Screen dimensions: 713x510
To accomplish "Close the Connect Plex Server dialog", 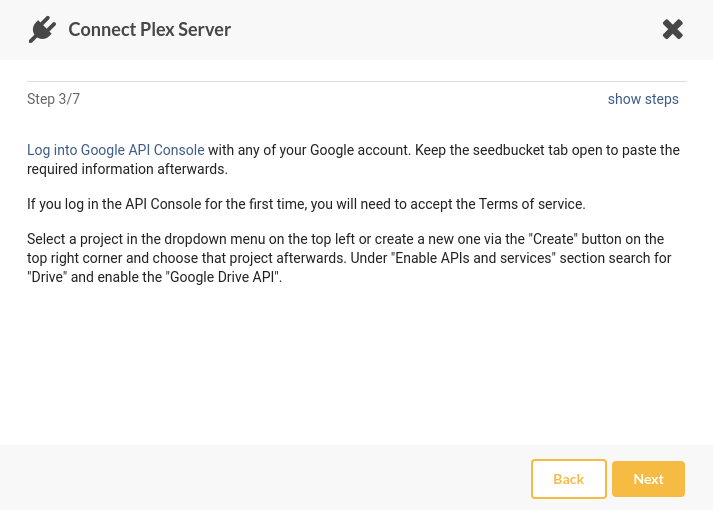I will point(673,30).
